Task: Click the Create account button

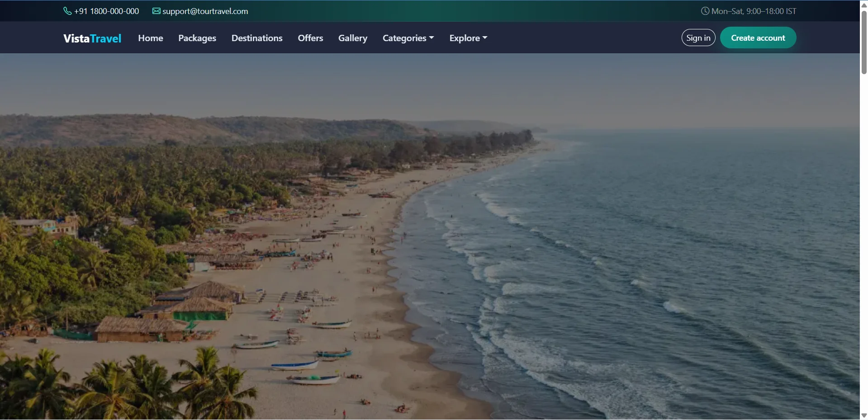Action: [x=758, y=38]
